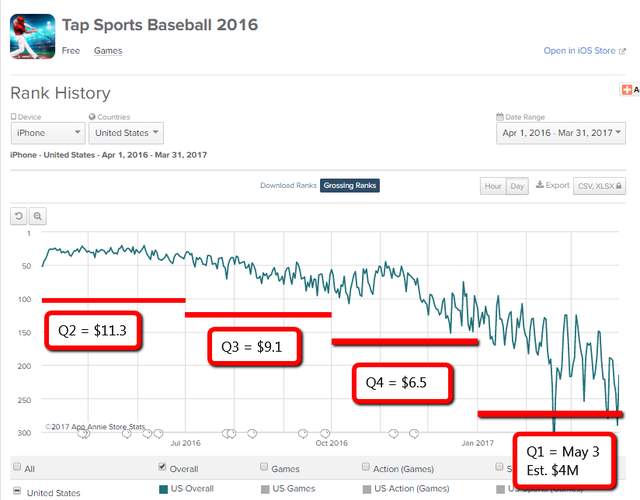Click the Free price label
Viewport: 640px width, 500px height.
pos(71,51)
